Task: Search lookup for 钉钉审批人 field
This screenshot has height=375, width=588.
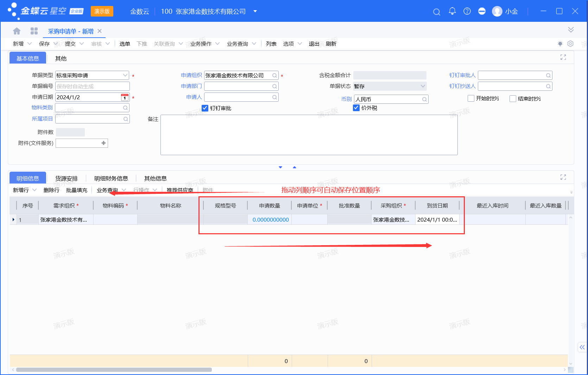Action: (x=548, y=76)
